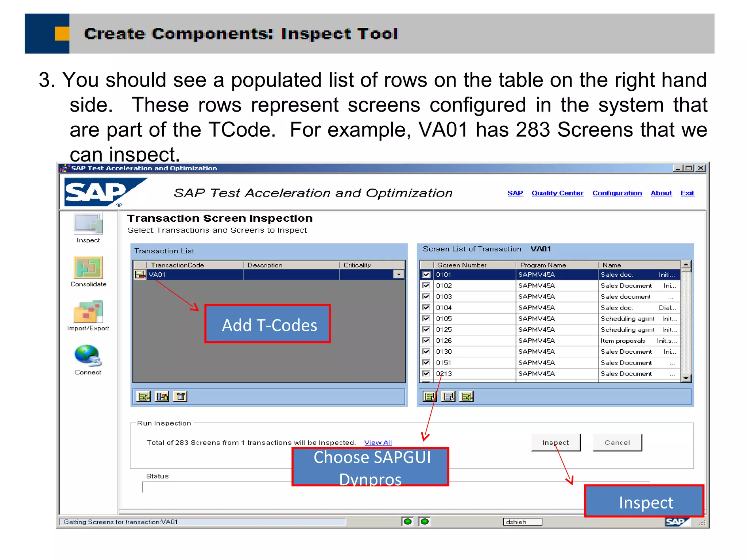Open the Import/Export sidebar icon
This screenshot has height=560, width=747.
pos(88,312)
